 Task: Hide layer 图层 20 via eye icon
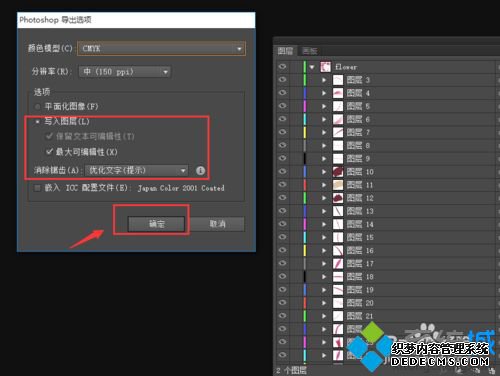(x=282, y=303)
